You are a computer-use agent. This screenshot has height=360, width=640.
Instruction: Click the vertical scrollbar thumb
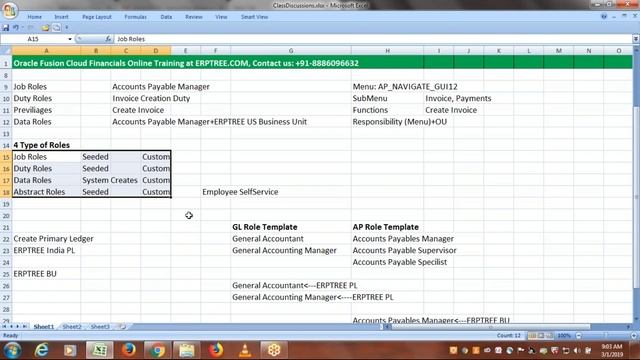click(636, 196)
